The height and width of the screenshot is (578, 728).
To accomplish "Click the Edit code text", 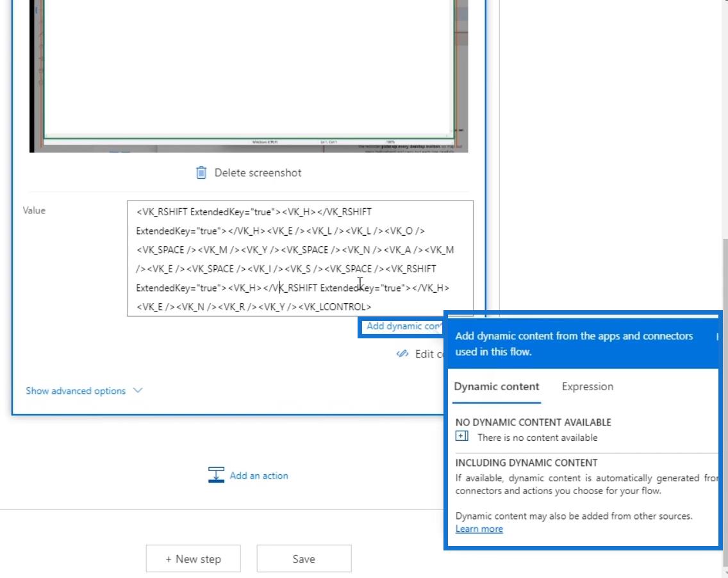I will [429, 354].
